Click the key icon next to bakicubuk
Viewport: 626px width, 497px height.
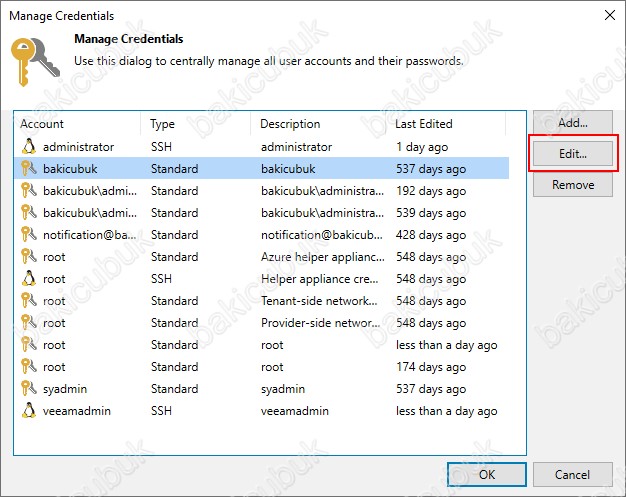point(29,168)
